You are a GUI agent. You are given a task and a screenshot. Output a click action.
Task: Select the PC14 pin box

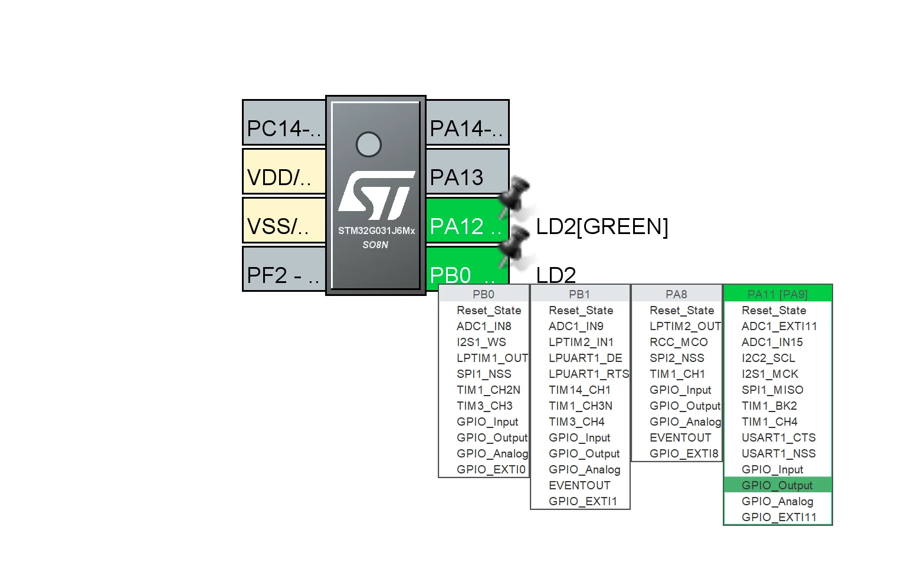[284, 122]
